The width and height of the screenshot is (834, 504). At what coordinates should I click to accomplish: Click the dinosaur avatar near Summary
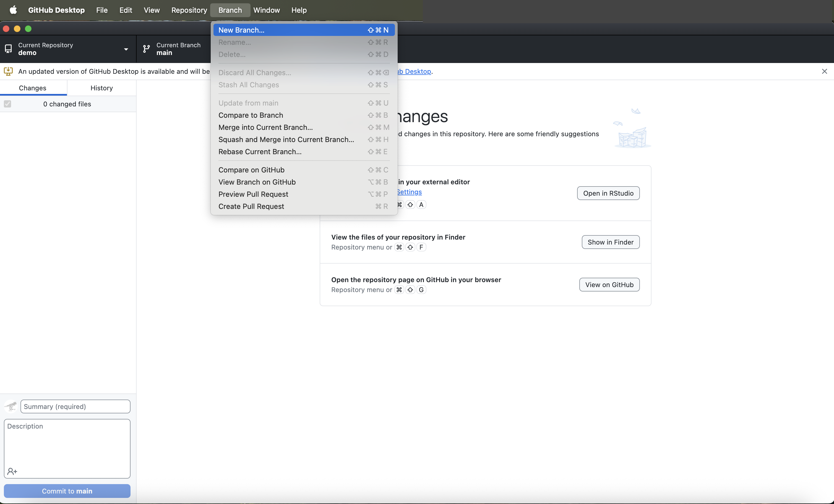point(11,406)
